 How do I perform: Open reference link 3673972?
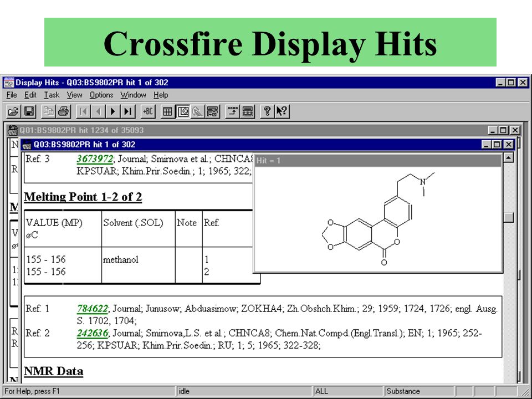(x=95, y=159)
